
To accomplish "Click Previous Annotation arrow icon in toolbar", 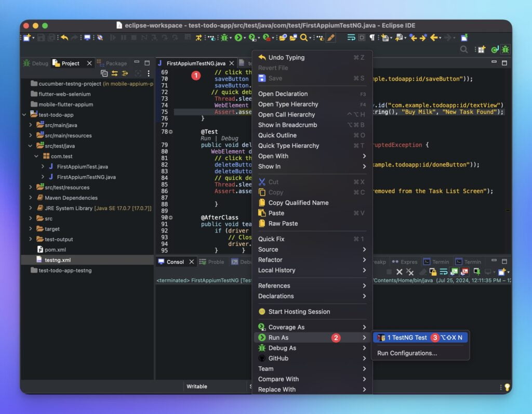I will (399, 37).
